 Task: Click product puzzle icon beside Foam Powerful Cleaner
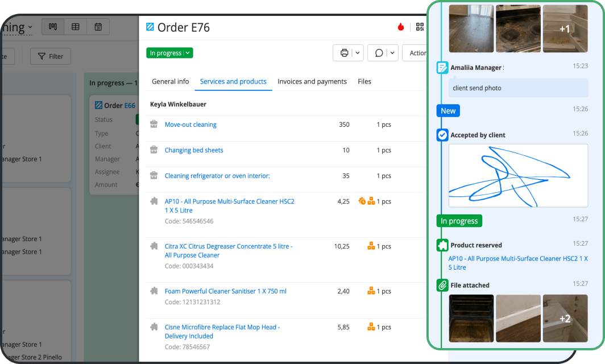point(154,291)
